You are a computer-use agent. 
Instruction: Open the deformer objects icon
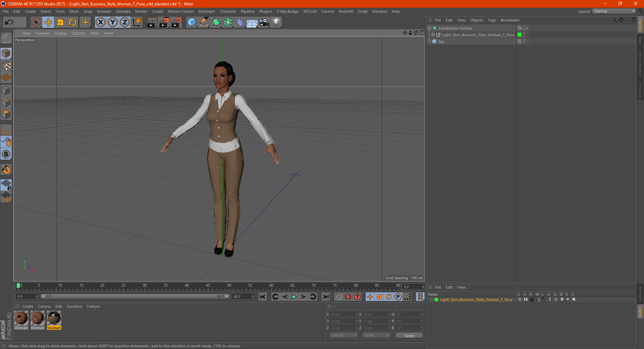tap(240, 22)
